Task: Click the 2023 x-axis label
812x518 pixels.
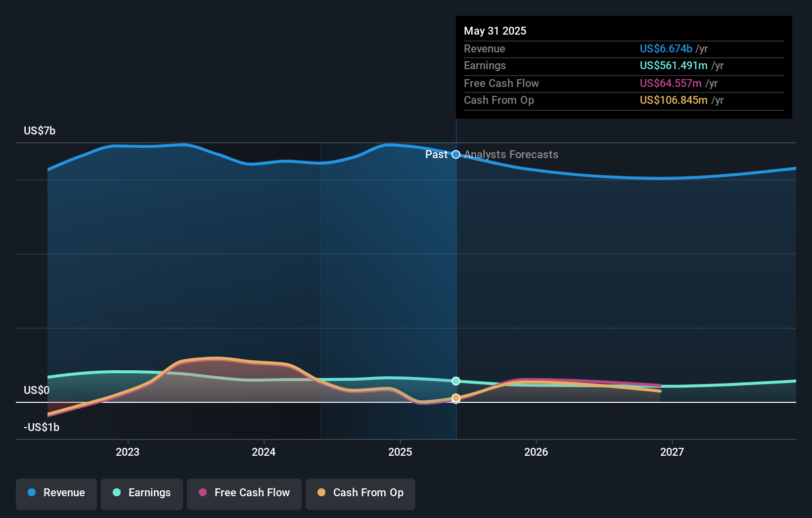Action: (128, 452)
